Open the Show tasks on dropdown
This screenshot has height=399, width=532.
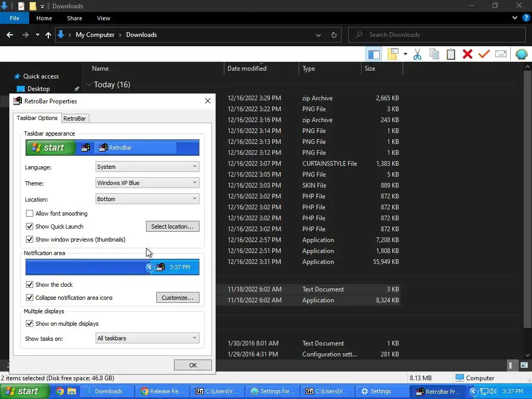147,338
